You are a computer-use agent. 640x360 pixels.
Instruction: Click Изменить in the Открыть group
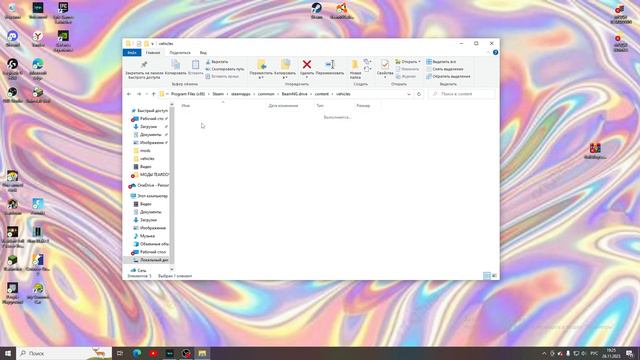tap(407, 69)
